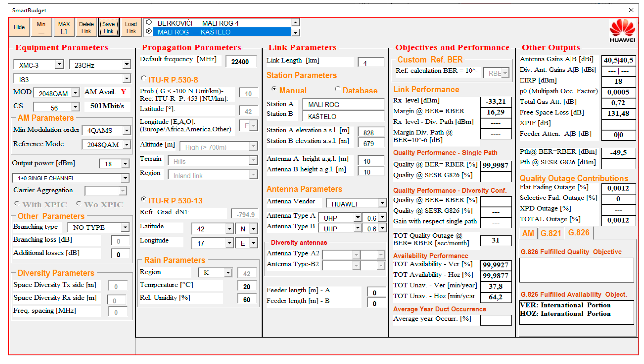Select the BERKOVIĆI — MALI ROG 4 link
Viewport: 644px width, 364px height.
click(x=218, y=23)
